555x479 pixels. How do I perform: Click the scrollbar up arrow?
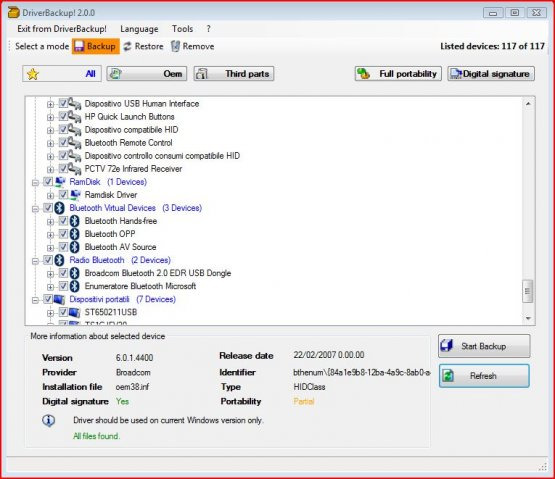coord(528,104)
